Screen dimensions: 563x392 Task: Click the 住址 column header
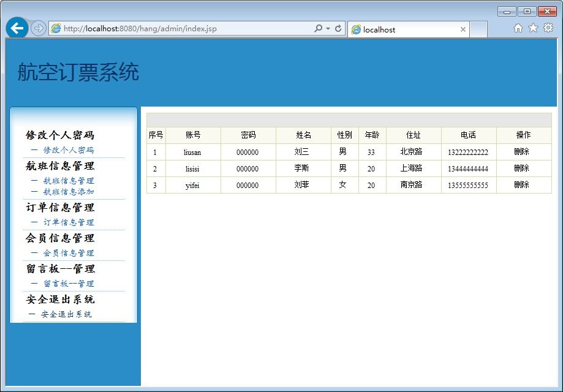[414, 135]
